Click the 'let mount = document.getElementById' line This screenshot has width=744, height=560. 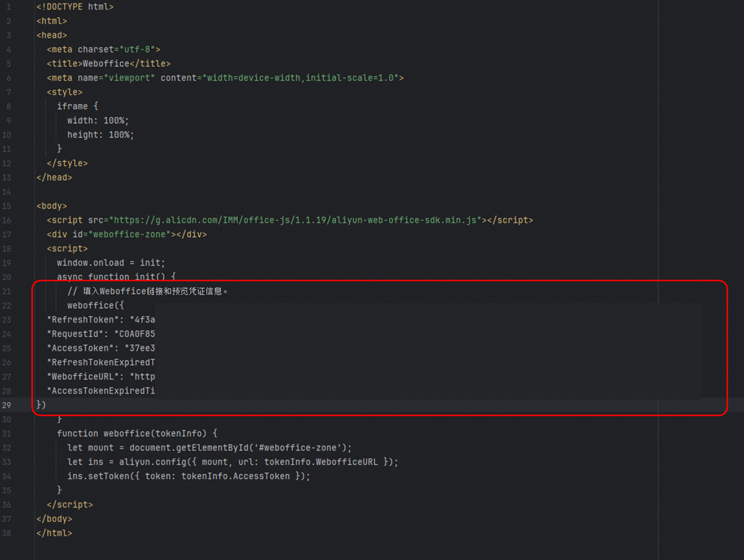pyautogui.click(x=210, y=448)
